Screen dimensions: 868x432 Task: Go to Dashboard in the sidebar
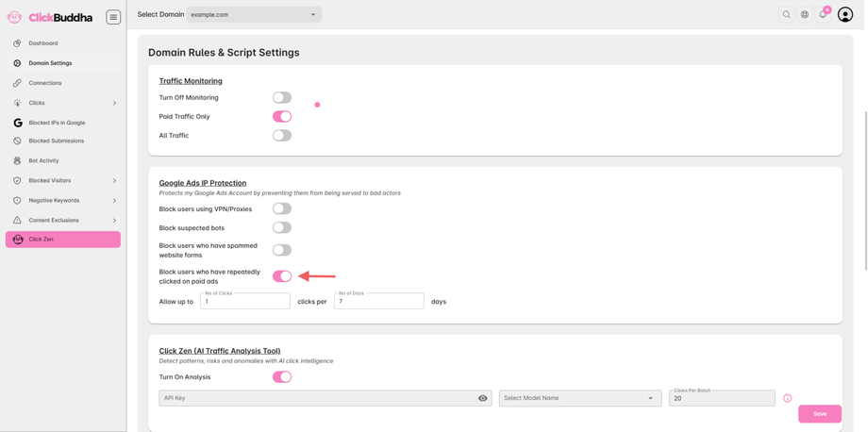pos(43,43)
